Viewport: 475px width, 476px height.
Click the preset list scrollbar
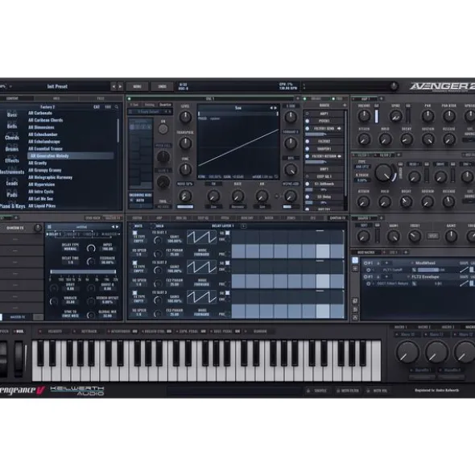click(118, 130)
